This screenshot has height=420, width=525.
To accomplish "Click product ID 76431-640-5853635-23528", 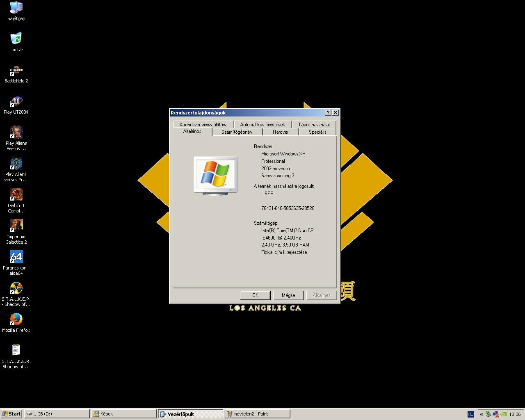I will [x=288, y=208].
